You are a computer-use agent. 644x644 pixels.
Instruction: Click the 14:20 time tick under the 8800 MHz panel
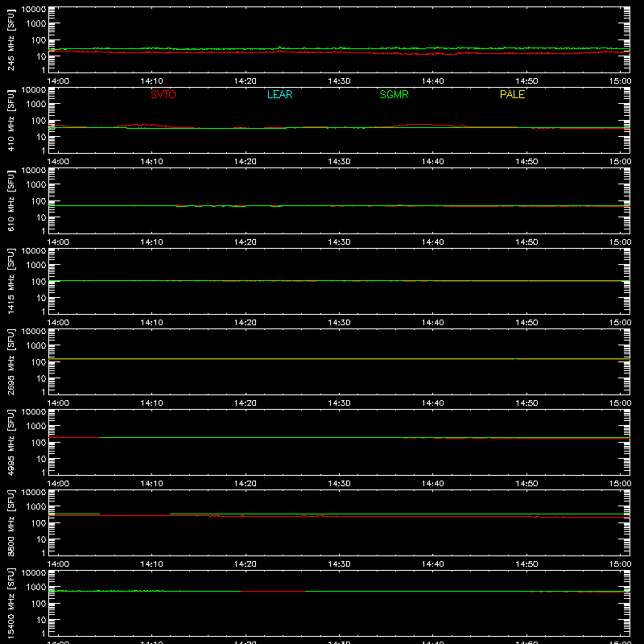pos(246,564)
